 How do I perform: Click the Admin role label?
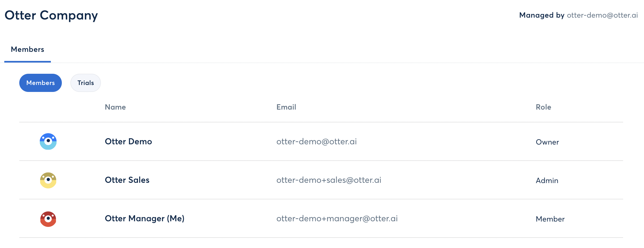[547, 181]
